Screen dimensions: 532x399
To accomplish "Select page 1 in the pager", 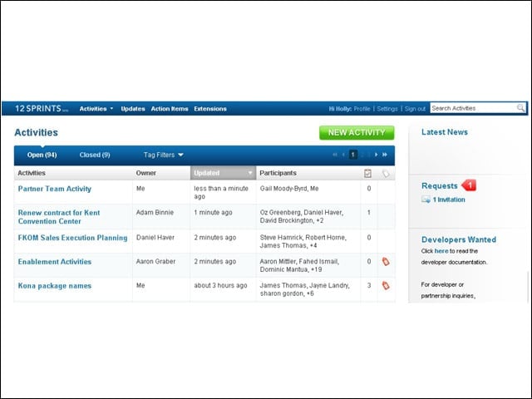I will 352,155.
